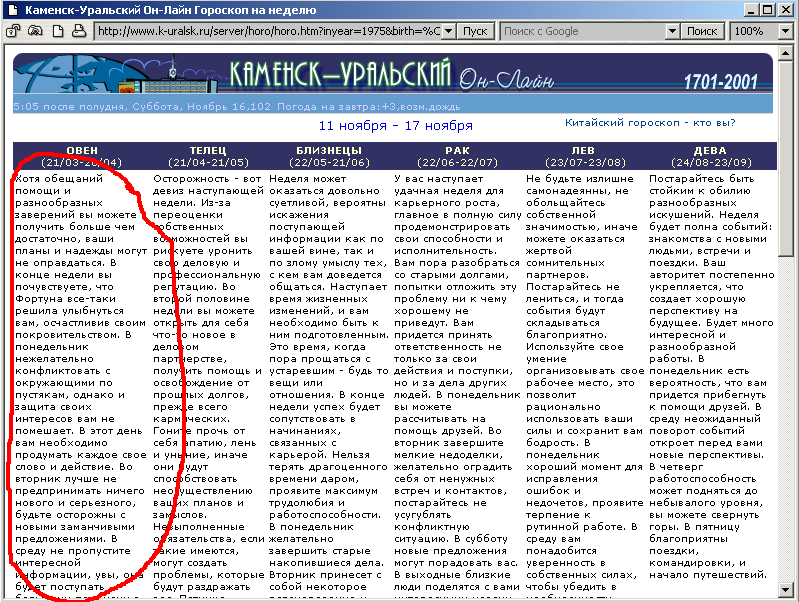This screenshot has height=602, width=799.
Task: Focus the Поиск с Google search field
Action: tap(584, 31)
